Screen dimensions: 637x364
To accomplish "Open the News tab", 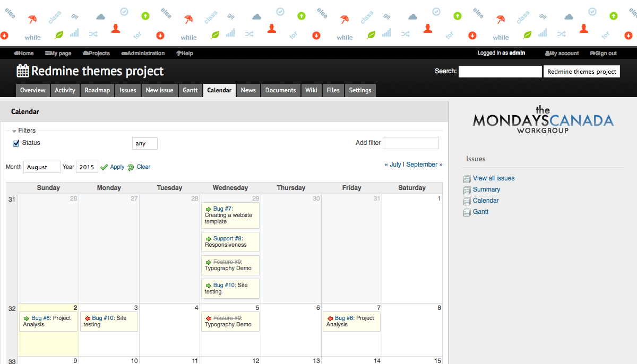I will (248, 90).
